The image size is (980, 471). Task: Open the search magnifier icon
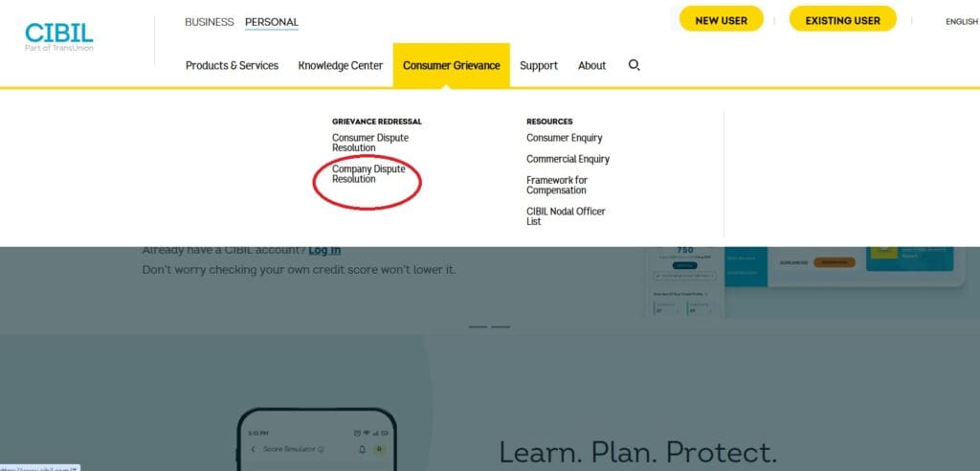[x=634, y=65]
